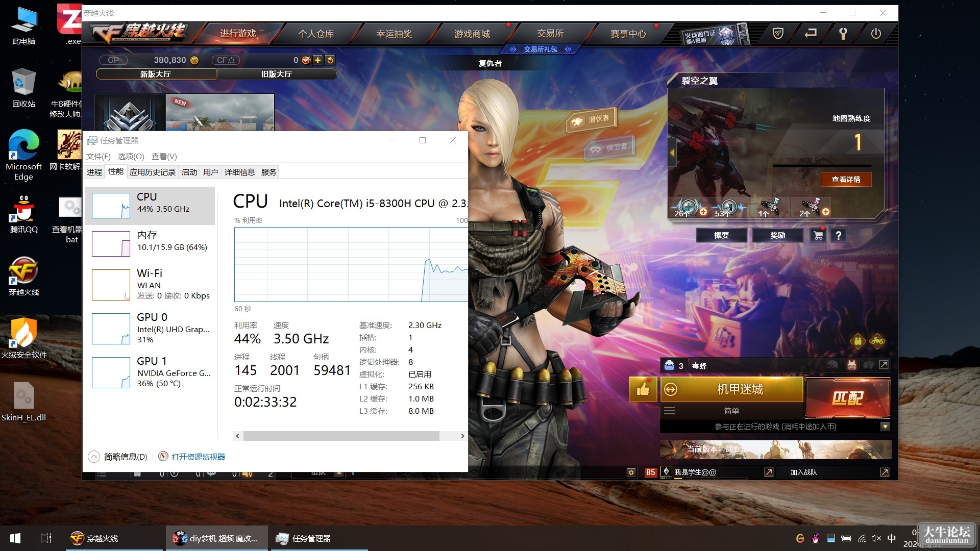
Task: Open Task View on the taskbar
Action: pos(46,538)
